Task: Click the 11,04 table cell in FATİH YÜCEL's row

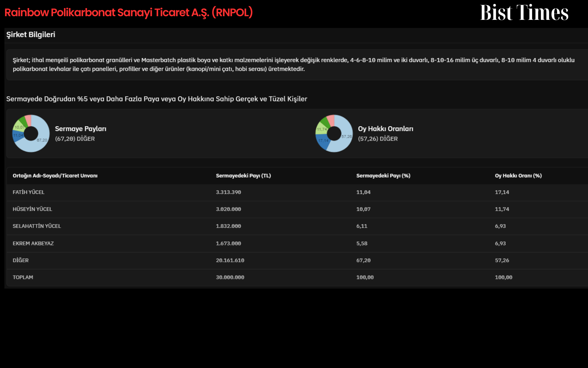Action: point(363,192)
